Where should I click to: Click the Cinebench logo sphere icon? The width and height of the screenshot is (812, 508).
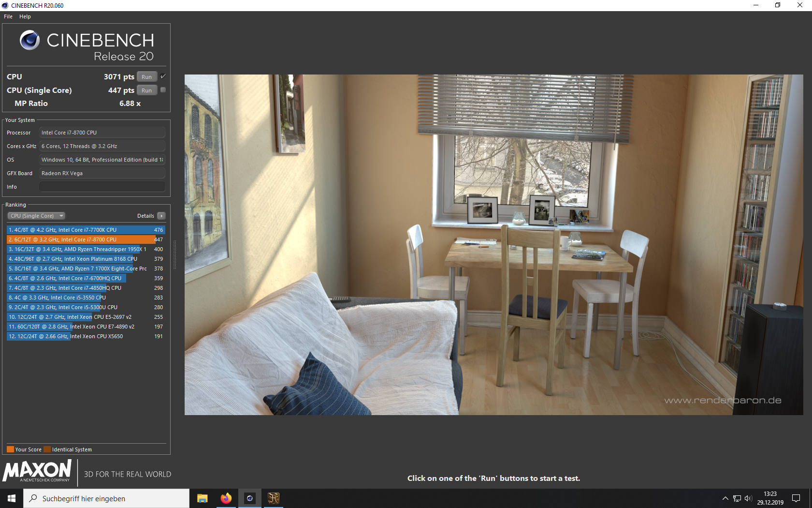tap(29, 40)
